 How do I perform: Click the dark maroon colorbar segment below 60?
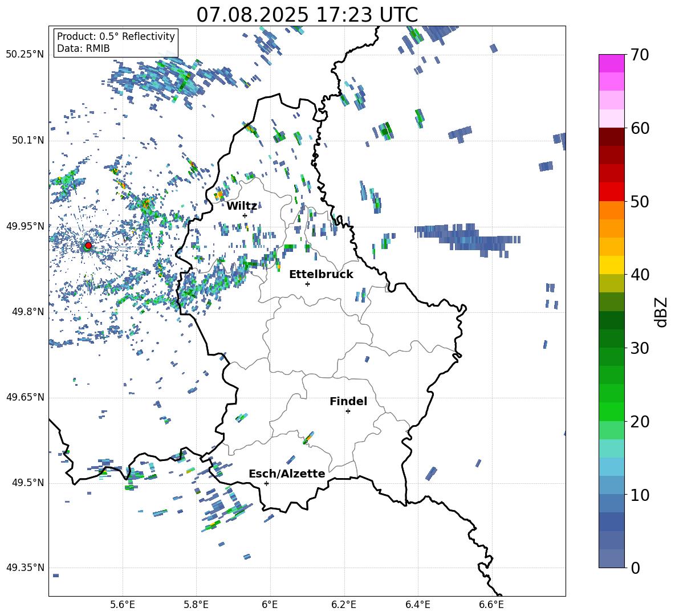(x=612, y=137)
